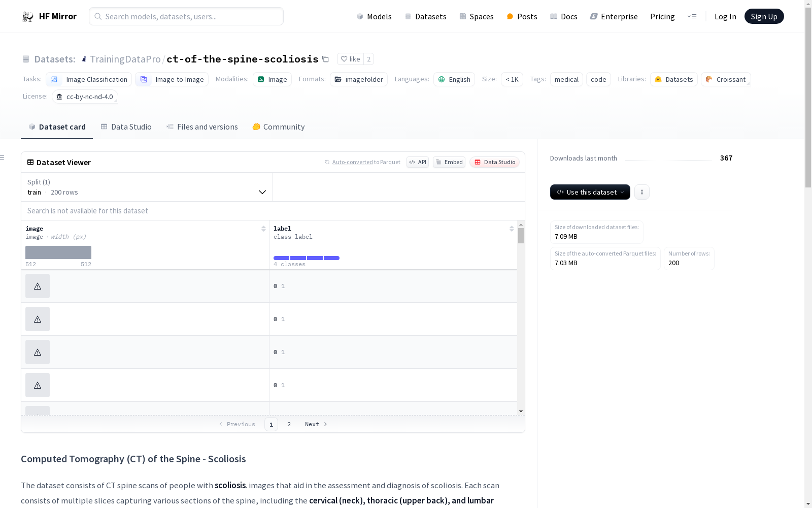Open the Dataset card tab
Screen dimensions: 812x508
point(57,127)
